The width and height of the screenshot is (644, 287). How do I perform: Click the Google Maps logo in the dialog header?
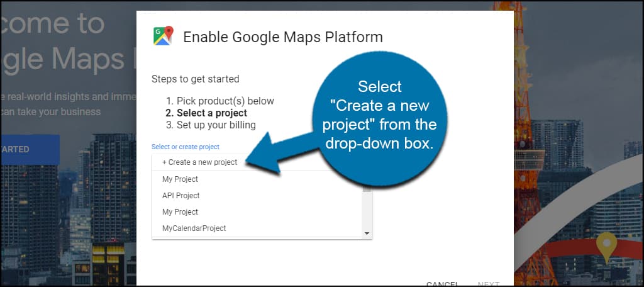[x=163, y=36]
